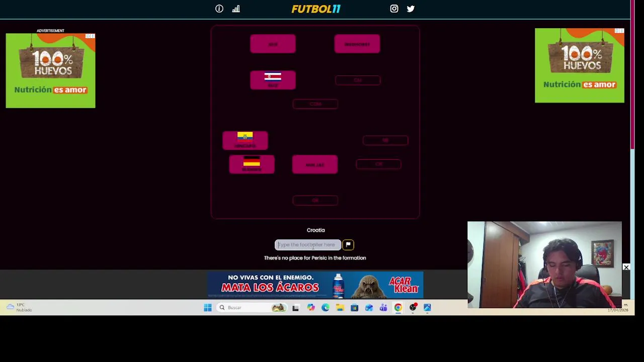Click the taskbar Buscar search box

(x=253, y=308)
